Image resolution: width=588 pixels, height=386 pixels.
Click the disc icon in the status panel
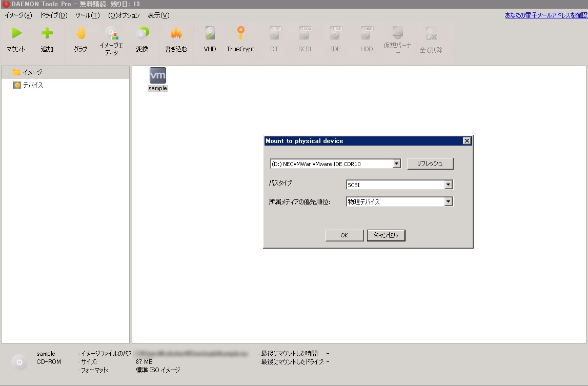[x=19, y=362]
